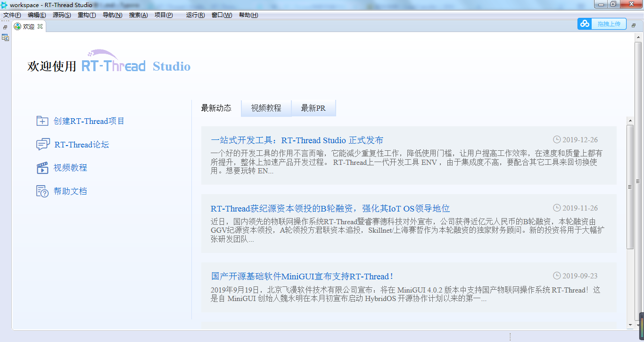Click the 拖拽上传 button

click(608, 24)
